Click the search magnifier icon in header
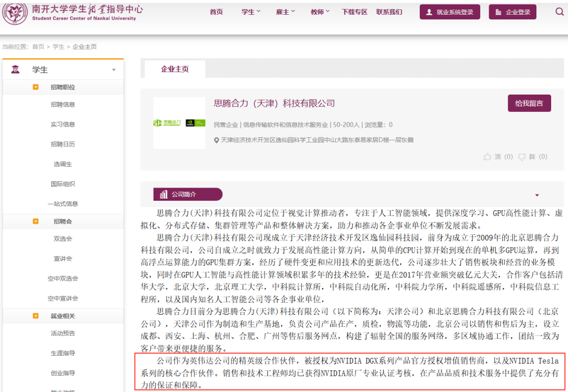 559,12
